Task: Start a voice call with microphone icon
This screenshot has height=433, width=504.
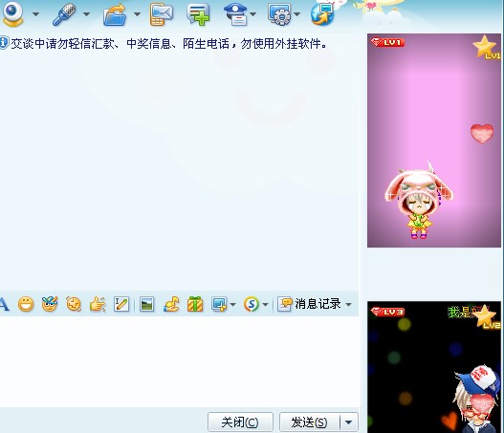Action: (65, 13)
